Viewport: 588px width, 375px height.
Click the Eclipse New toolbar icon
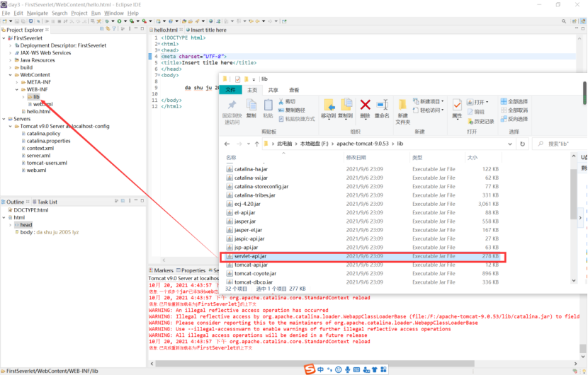tap(5, 21)
